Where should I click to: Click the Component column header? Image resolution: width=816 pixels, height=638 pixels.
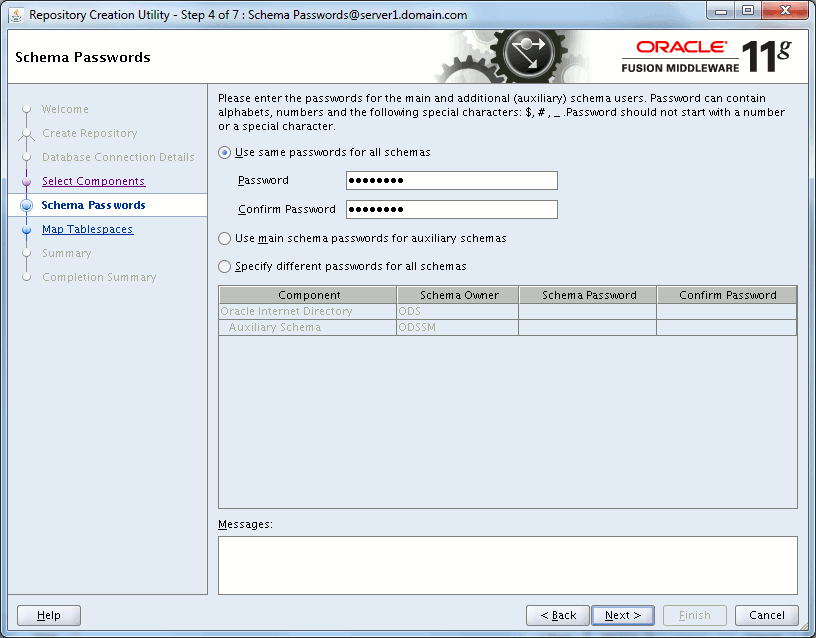308,295
